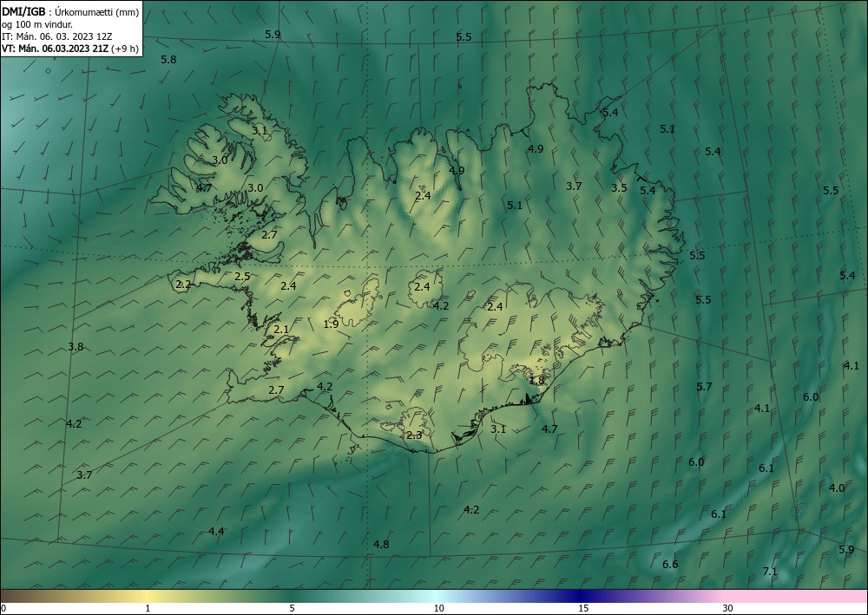Click the '3.8' value over the ocean

click(76, 347)
